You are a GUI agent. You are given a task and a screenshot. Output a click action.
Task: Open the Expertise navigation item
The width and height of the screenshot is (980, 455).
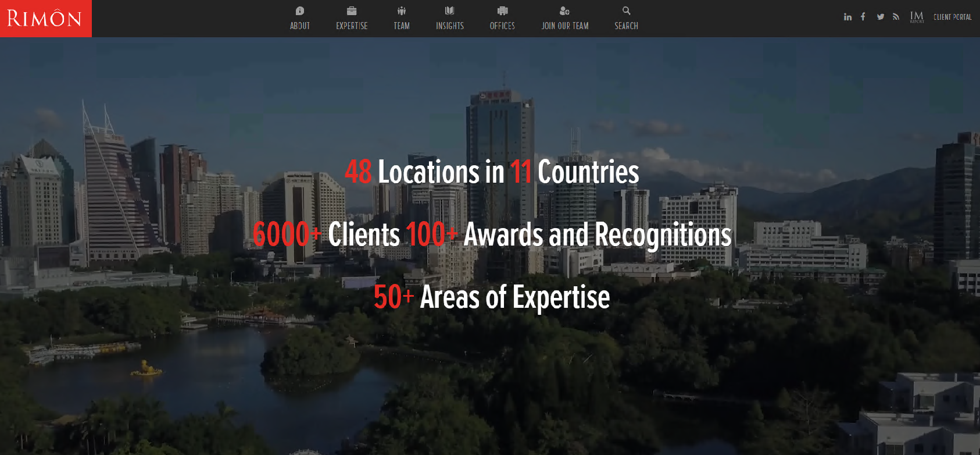click(x=352, y=19)
